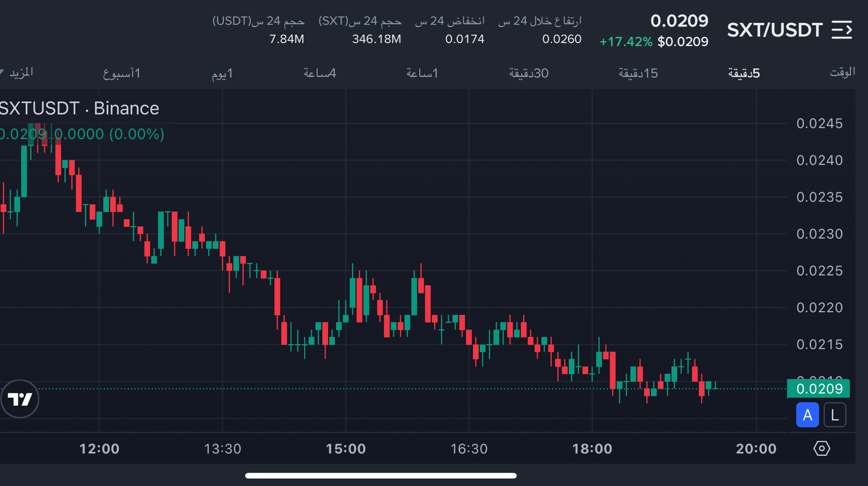Select the 1أسبوع timeframe tab
The image size is (868, 486).
(x=121, y=73)
